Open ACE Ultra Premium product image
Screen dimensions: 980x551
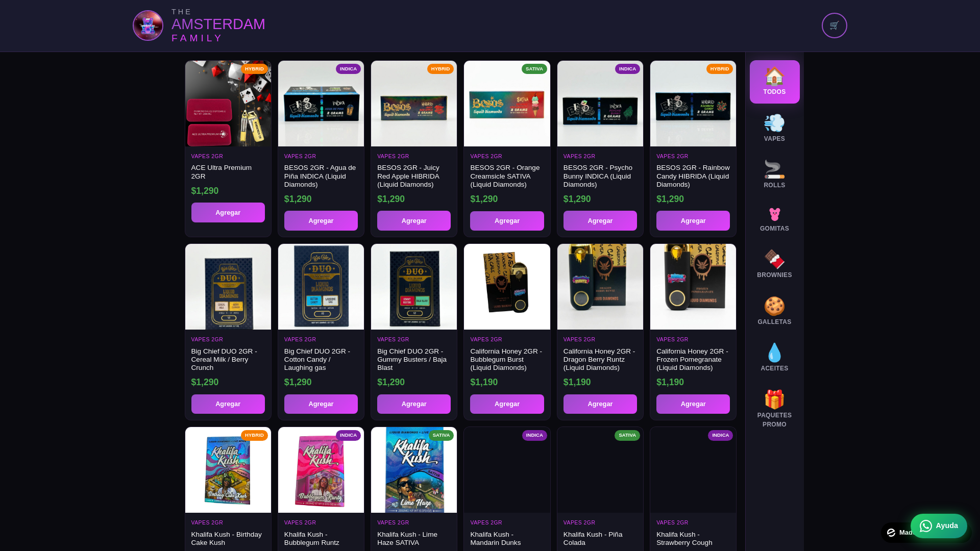(228, 104)
